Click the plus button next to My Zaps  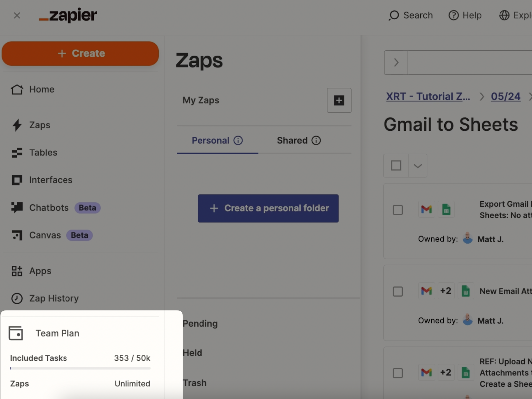coord(339,100)
